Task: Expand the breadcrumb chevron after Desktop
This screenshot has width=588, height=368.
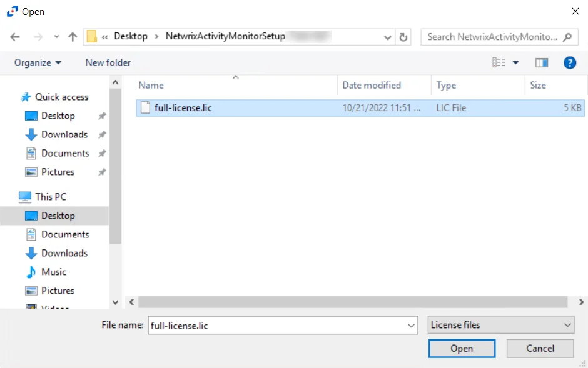Action: pos(157,37)
